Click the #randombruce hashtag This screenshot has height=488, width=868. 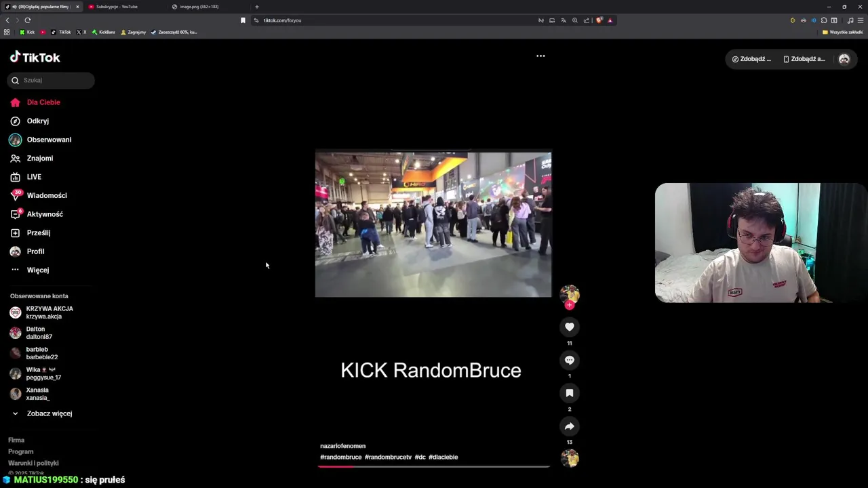[x=340, y=457]
